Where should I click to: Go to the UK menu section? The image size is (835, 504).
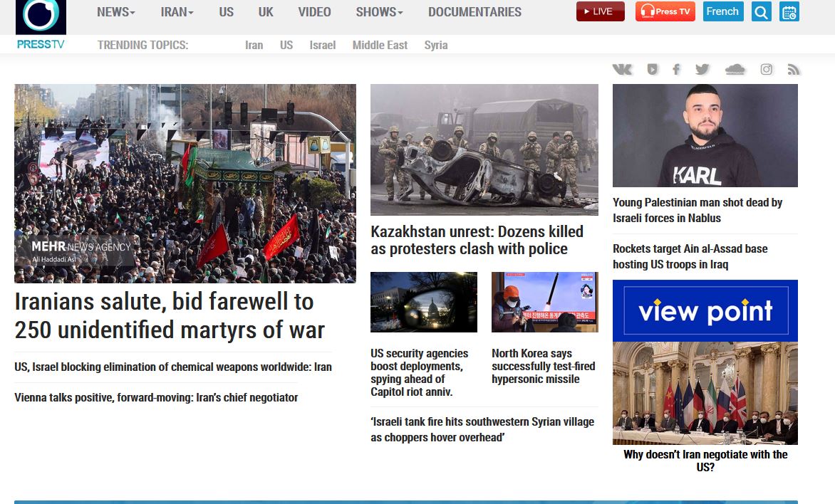click(266, 11)
